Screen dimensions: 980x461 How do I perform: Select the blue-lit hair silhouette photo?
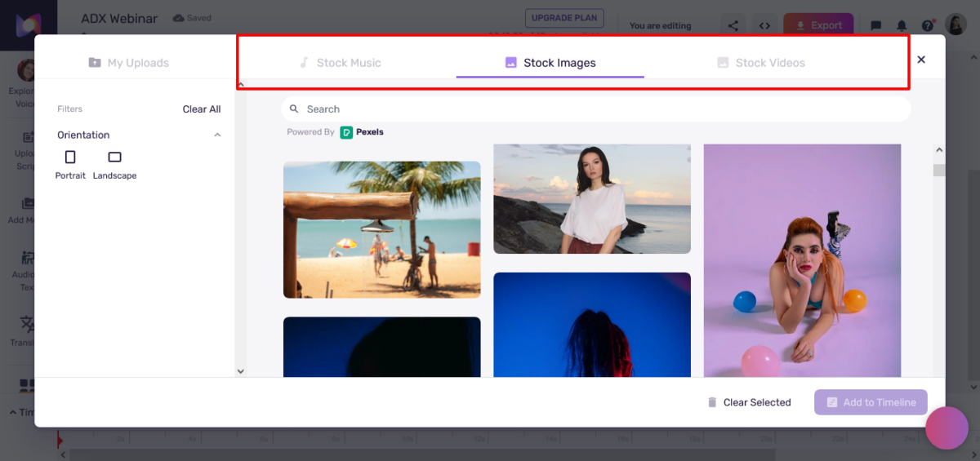[592, 325]
